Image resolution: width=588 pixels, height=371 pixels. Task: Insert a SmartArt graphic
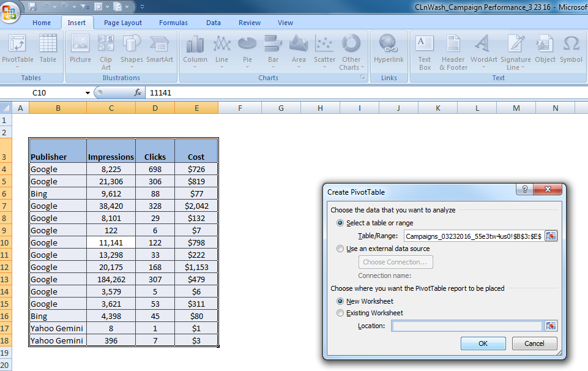point(160,51)
